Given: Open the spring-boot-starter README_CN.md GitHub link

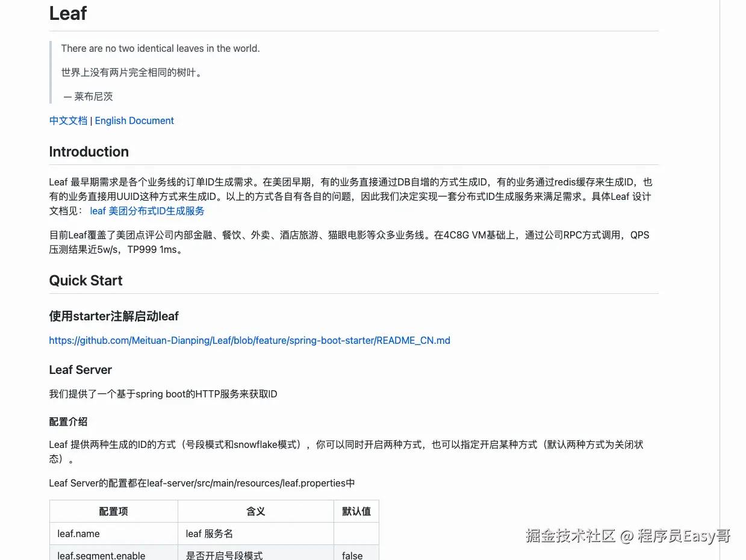Looking at the screenshot, I should coord(250,340).
